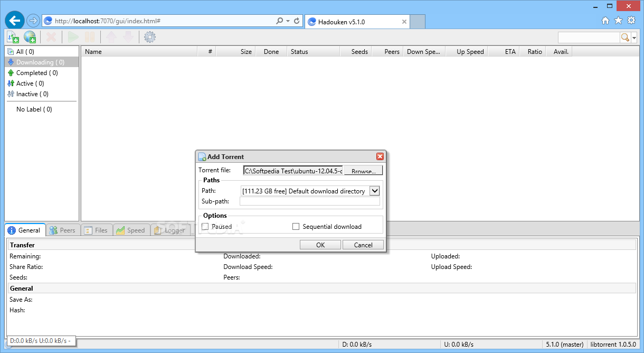Sort by the # column header

tap(207, 52)
